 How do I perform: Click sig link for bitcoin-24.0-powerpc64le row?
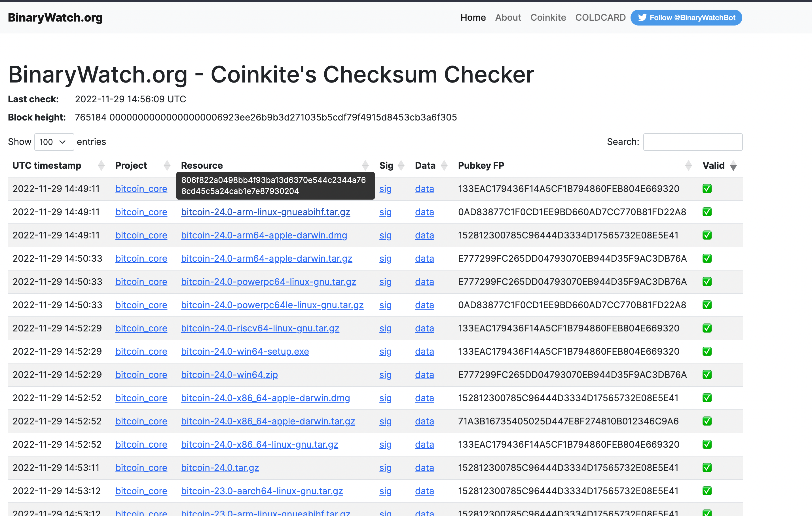coord(385,305)
